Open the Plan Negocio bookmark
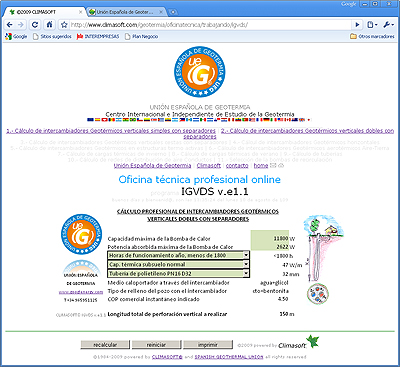 (141, 36)
